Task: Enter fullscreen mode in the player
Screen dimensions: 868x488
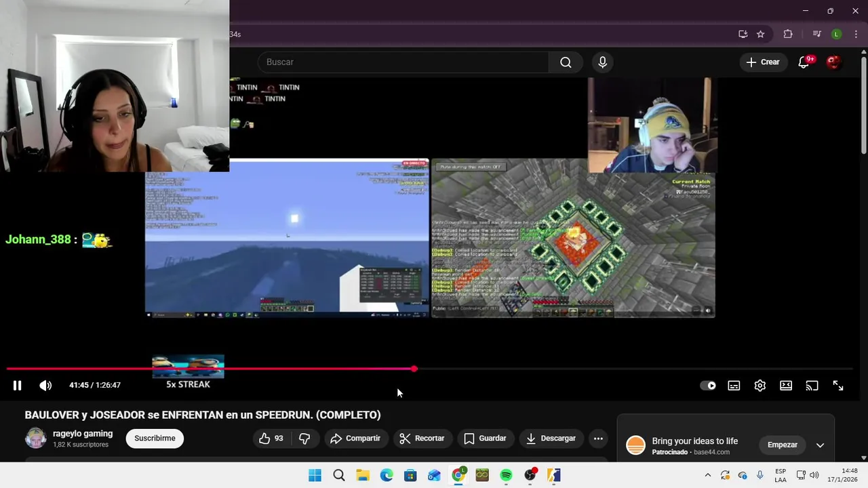Action: 838,386
